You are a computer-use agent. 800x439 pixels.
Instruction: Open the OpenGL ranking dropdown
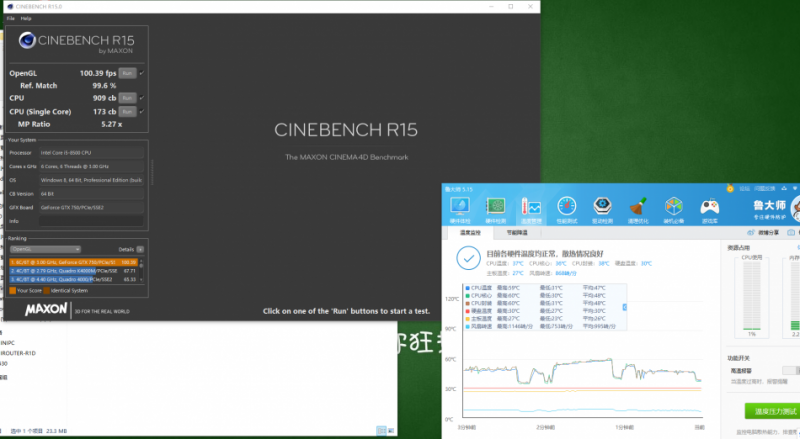point(45,249)
